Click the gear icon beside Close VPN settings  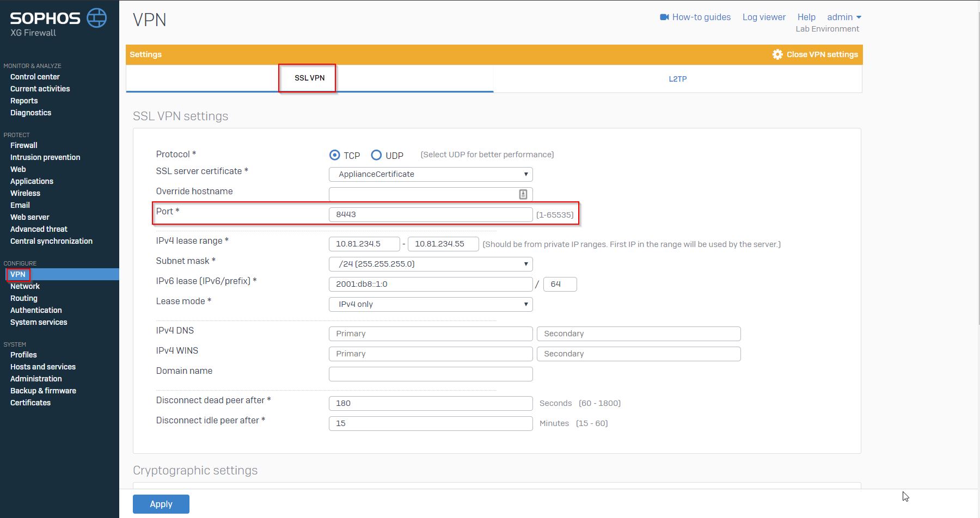[777, 54]
